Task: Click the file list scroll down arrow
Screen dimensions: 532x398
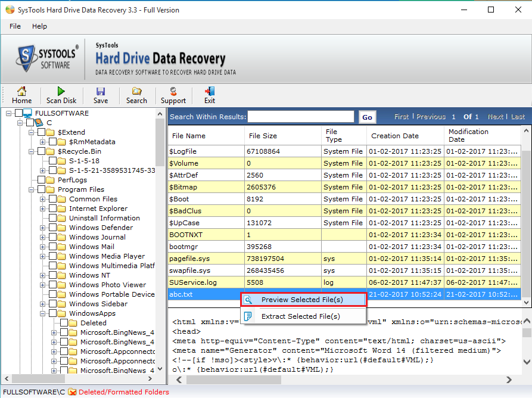Action: (x=526, y=302)
